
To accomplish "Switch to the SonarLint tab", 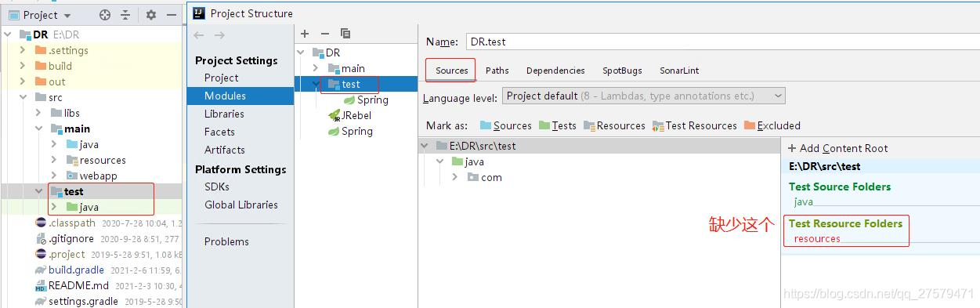I will (x=679, y=70).
